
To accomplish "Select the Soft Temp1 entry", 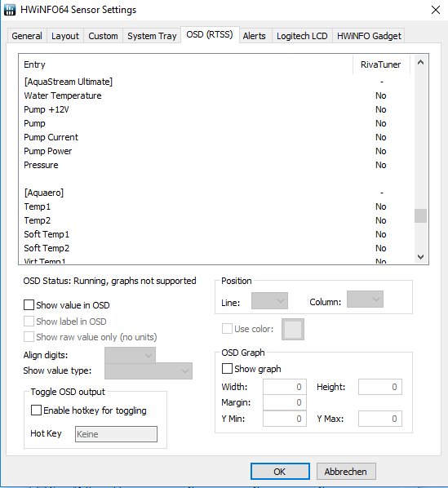I will 216,234.
